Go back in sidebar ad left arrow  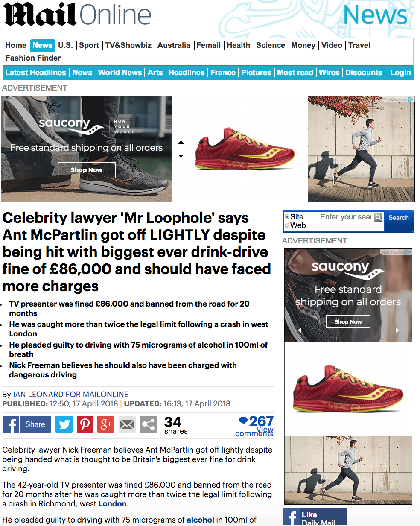(300, 330)
